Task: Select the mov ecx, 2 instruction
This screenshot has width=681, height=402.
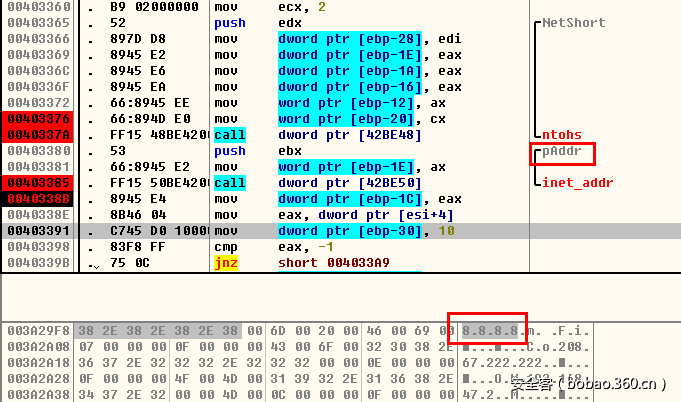Action: [x=300, y=6]
